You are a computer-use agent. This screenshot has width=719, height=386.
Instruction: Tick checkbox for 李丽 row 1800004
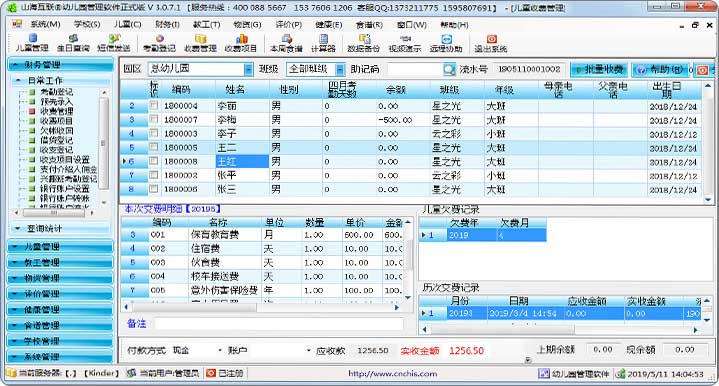tap(154, 105)
